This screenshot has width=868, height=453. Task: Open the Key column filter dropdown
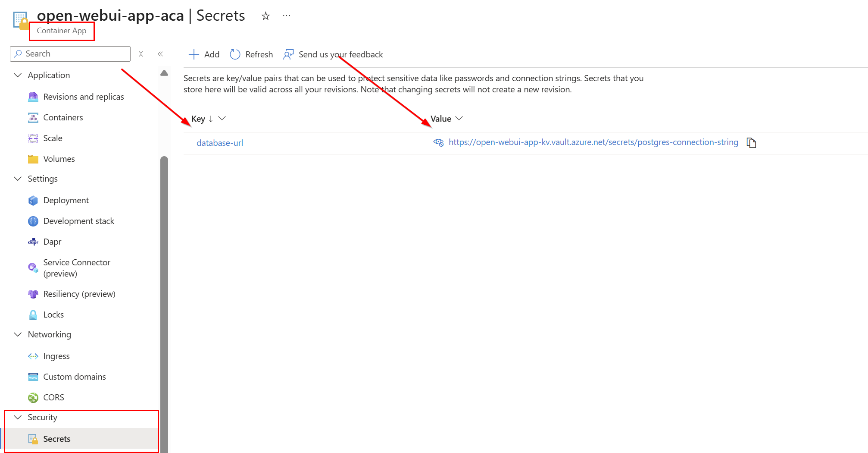coord(222,118)
